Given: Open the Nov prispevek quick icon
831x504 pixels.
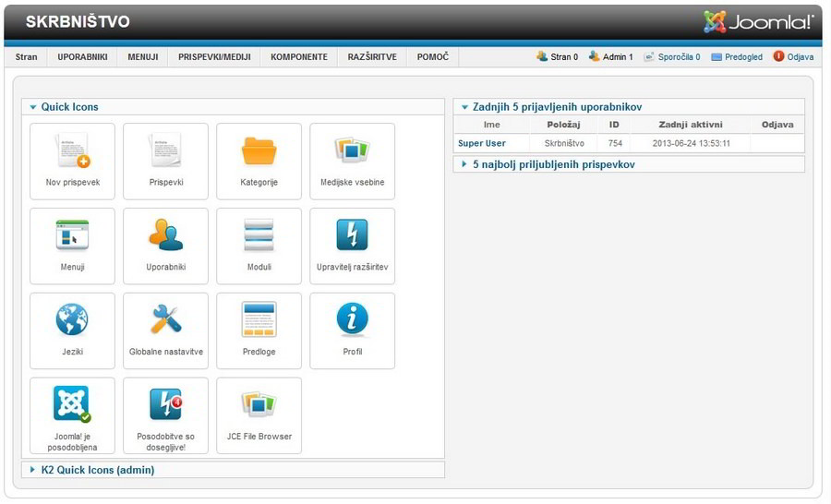Looking at the screenshot, I should 72,161.
